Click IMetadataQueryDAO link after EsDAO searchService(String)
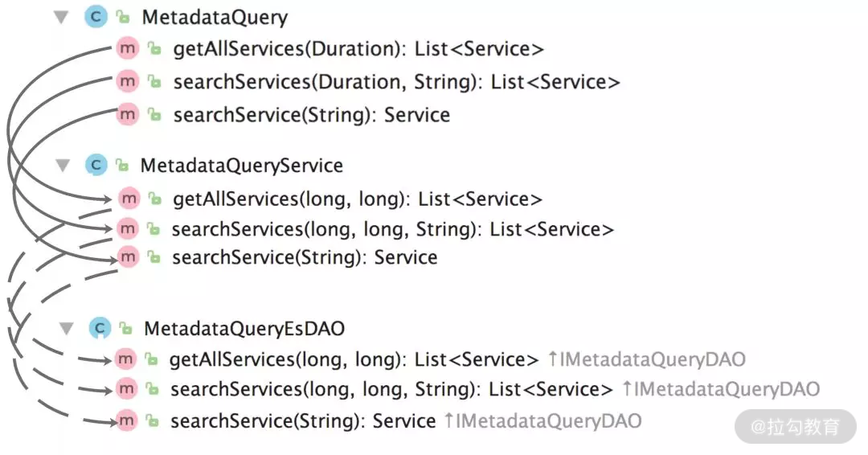The height and width of the screenshot is (455, 868). pos(547,420)
